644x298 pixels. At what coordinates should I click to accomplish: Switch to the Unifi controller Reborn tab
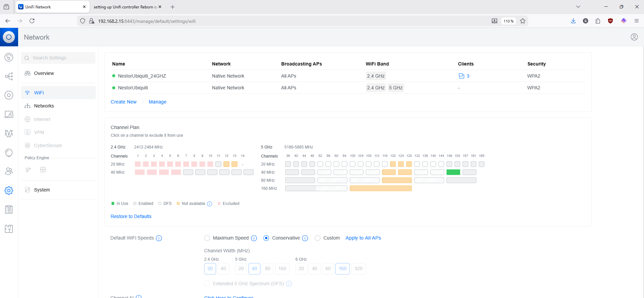pyautogui.click(x=124, y=7)
